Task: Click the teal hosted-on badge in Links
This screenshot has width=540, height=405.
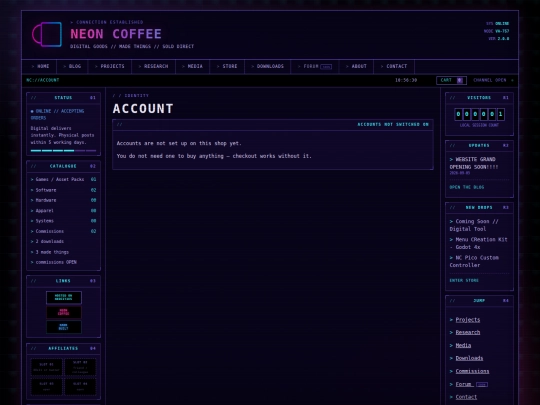Action: coord(64,298)
